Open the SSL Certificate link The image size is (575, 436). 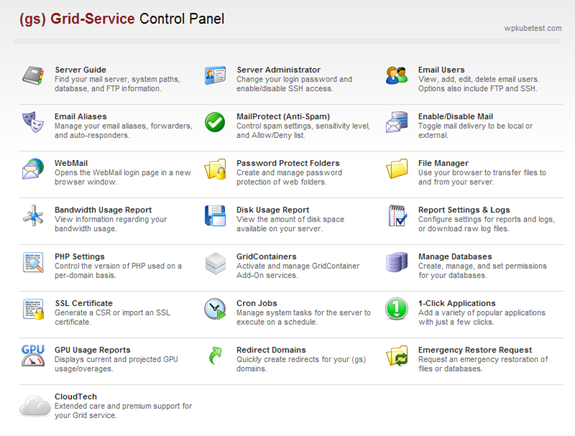point(84,303)
